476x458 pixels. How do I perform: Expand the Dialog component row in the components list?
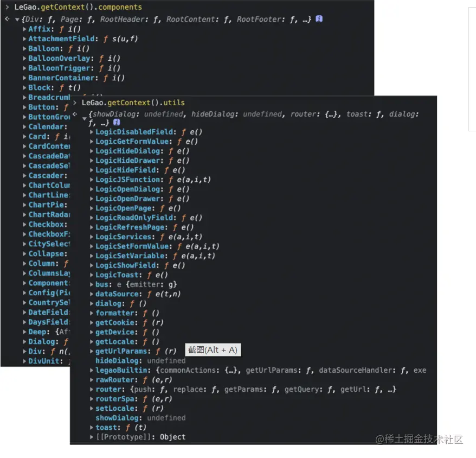click(x=24, y=341)
